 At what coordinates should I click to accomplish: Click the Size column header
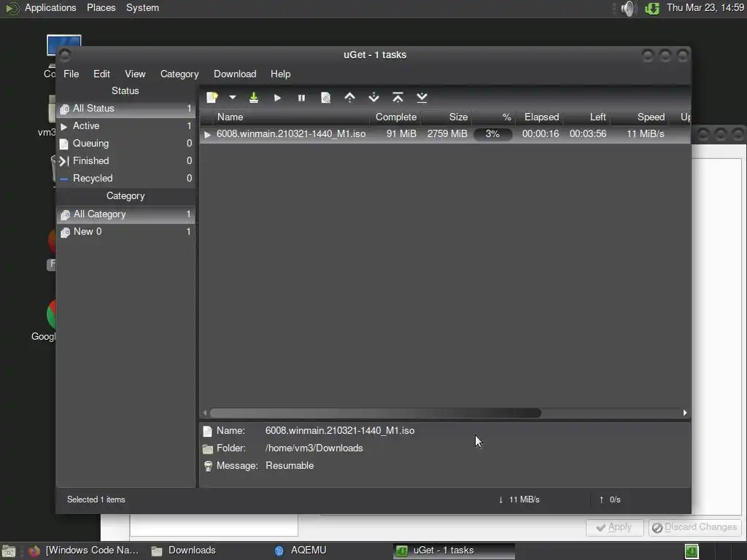tap(446, 117)
